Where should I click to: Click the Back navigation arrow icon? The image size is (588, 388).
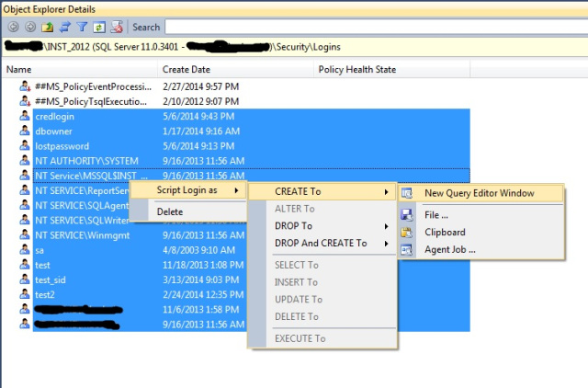14,27
